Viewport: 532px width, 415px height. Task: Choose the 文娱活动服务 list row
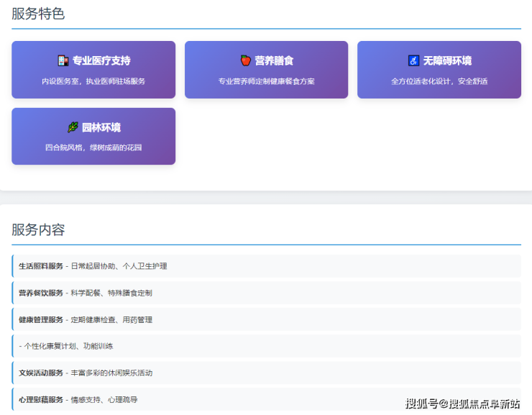[266, 373]
